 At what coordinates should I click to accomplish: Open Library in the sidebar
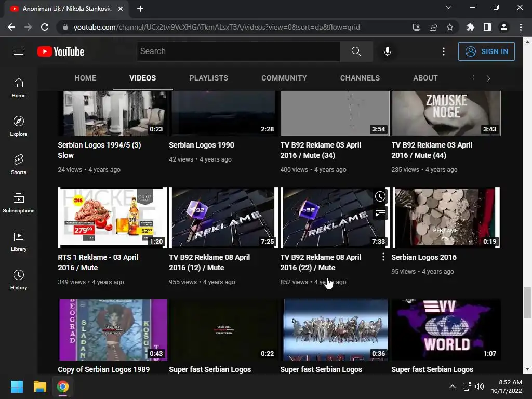(19, 241)
